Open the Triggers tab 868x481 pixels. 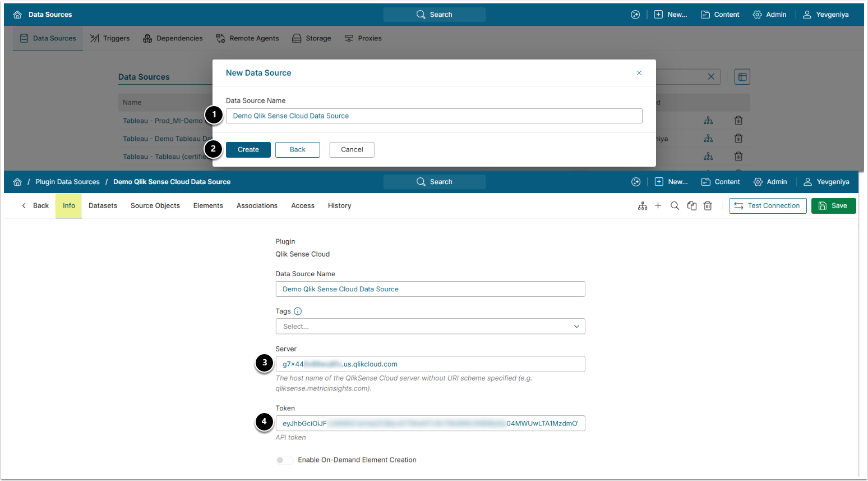coord(110,38)
